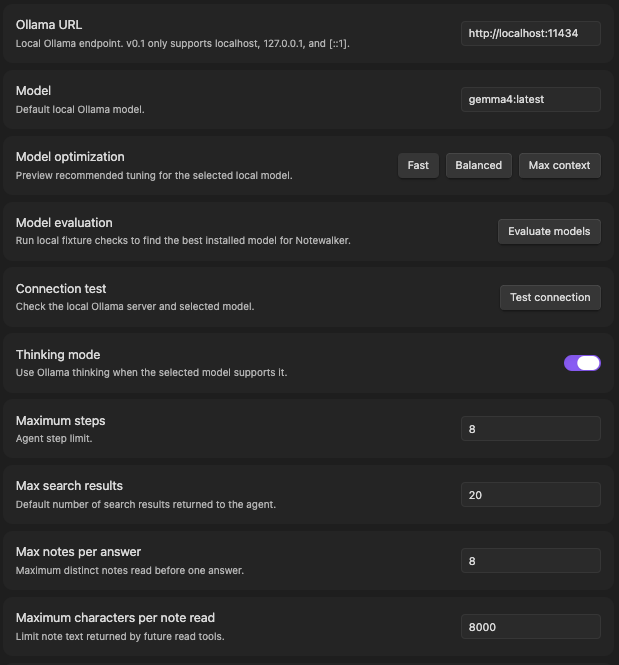Click the Model evaluation description text
Viewport: 619px width, 665px height.
click(x=183, y=240)
